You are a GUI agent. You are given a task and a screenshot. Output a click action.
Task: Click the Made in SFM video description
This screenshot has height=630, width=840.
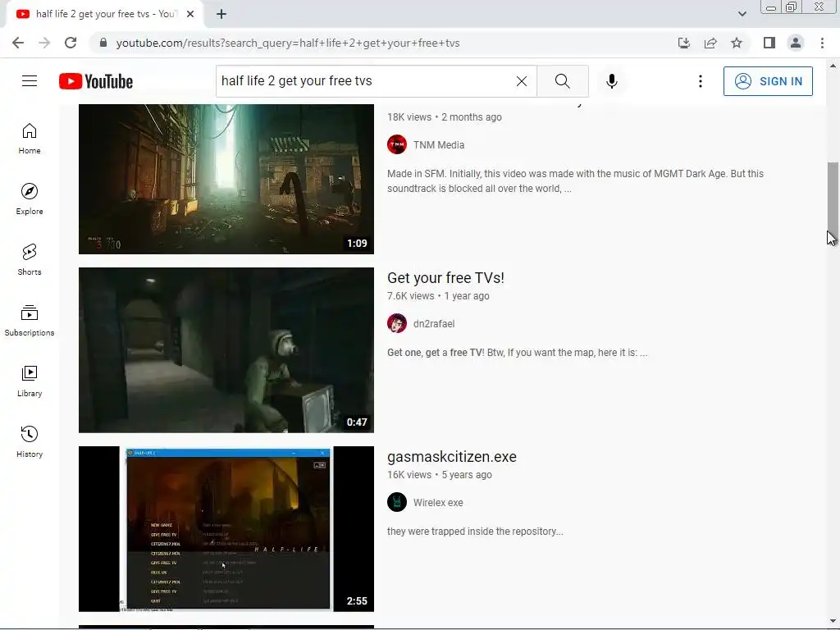pos(575,181)
